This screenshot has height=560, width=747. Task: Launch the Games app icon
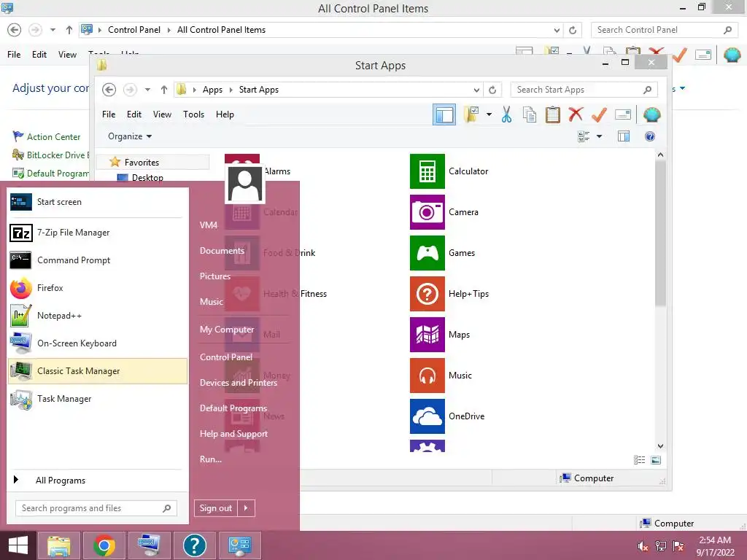point(427,253)
